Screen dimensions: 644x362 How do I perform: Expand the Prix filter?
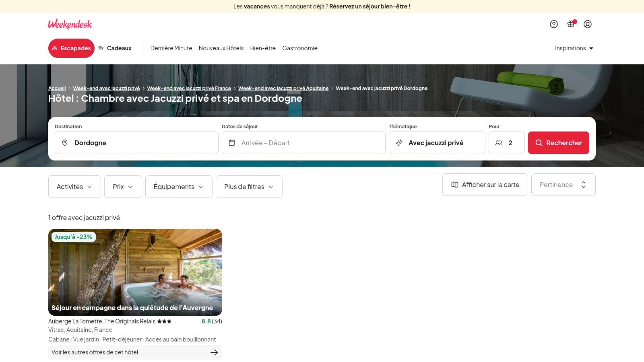click(123, 187)
